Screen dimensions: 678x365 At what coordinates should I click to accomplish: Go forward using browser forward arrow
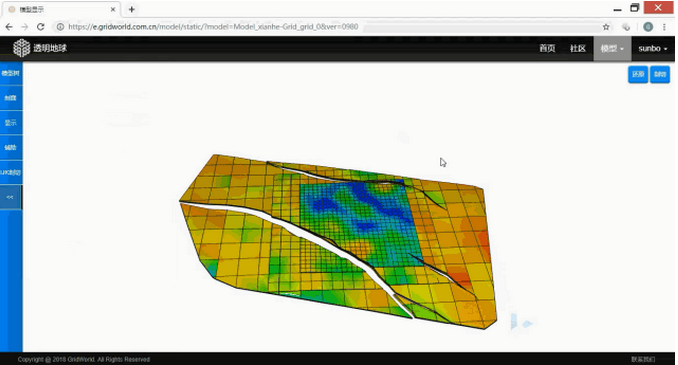point(25,27)
